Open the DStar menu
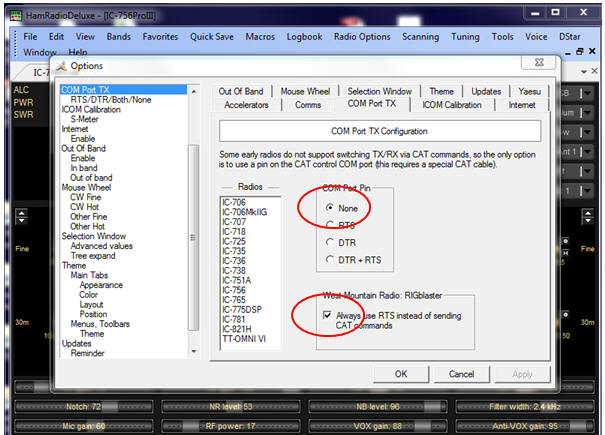The height and width of the screenshot is (435, 605). (570, 37)
